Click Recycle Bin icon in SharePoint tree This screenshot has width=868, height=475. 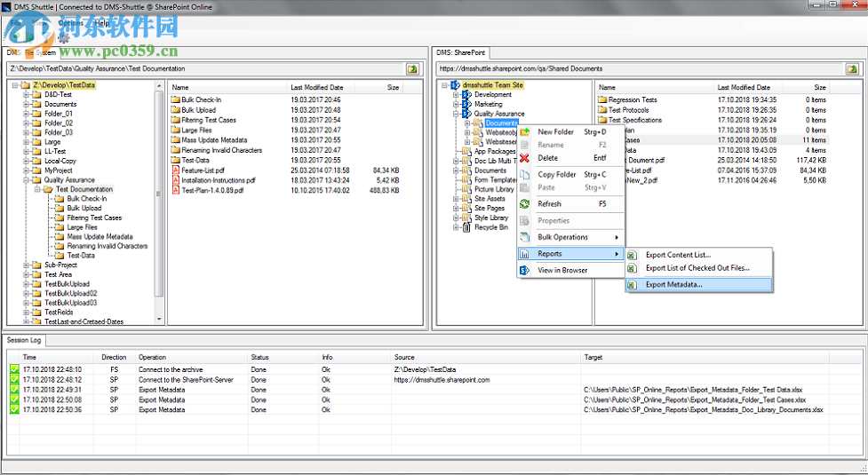click(466, 227)
